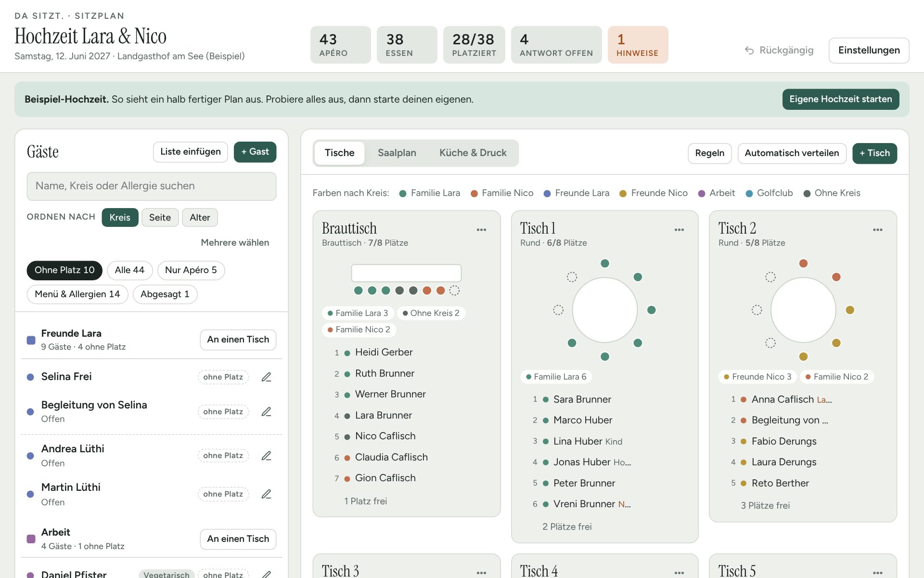This screenshot has height=578, width=924.
Task: Add a table with + Tisch
Action: [874, 153]
